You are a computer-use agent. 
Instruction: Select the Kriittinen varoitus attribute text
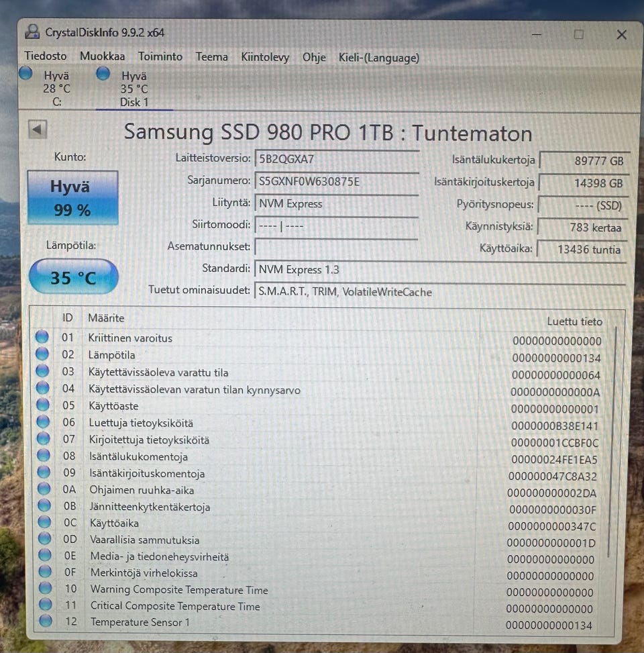130,338
